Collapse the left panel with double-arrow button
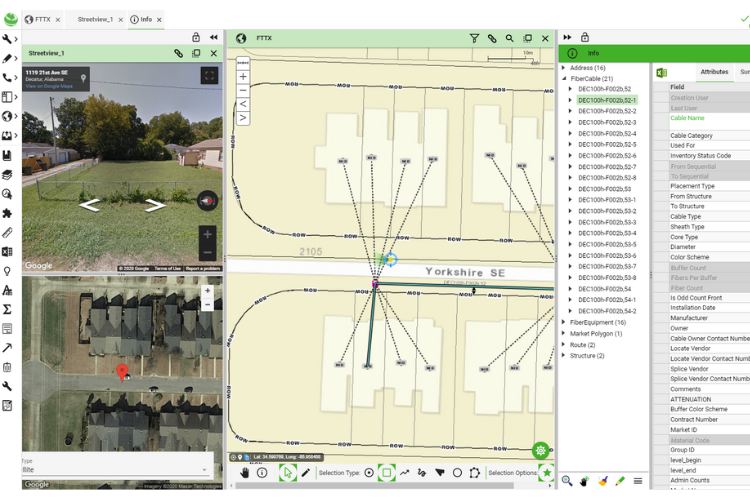 coord(214,37)
